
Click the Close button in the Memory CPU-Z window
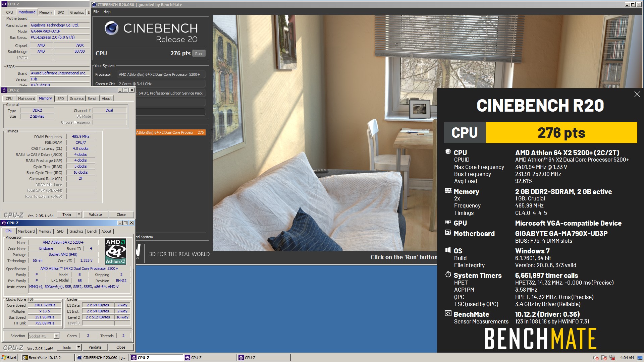tap(121, 215)
